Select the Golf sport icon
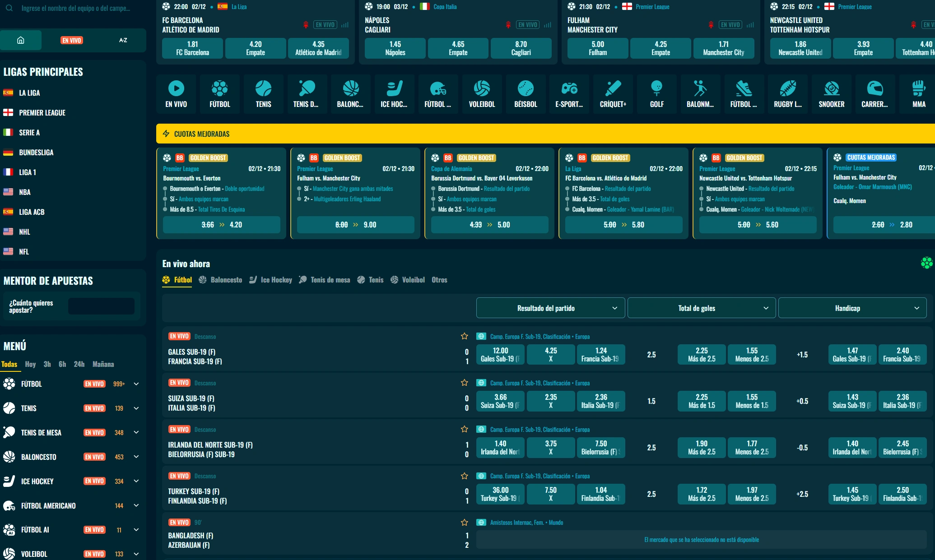 [656, 94]
